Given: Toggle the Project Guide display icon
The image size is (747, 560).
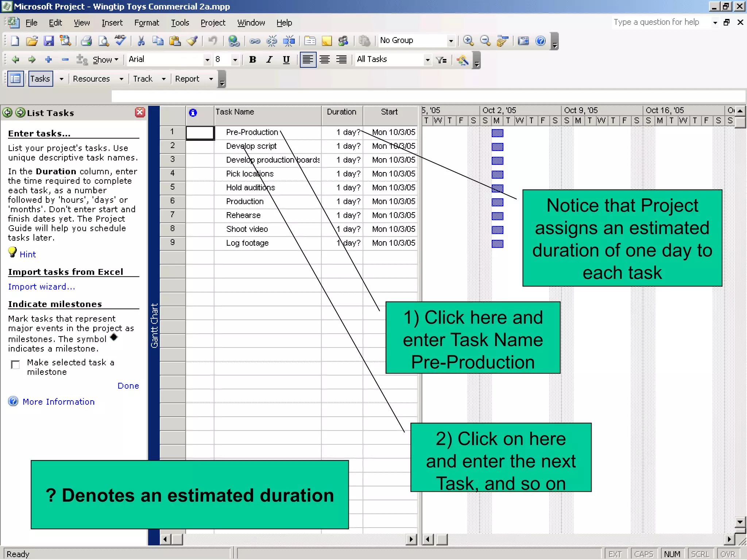Looking at the screenshot, I should pyautogui.click(x=16, y=79).
